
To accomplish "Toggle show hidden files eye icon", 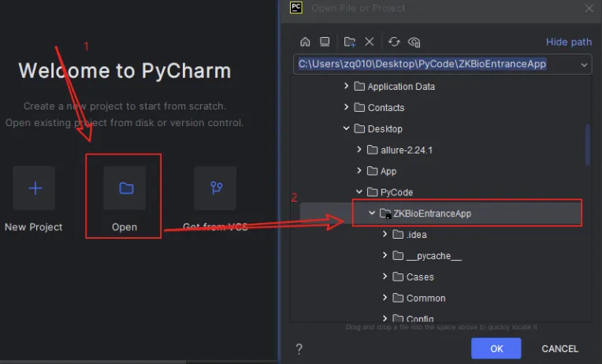I will click(414, 42).
